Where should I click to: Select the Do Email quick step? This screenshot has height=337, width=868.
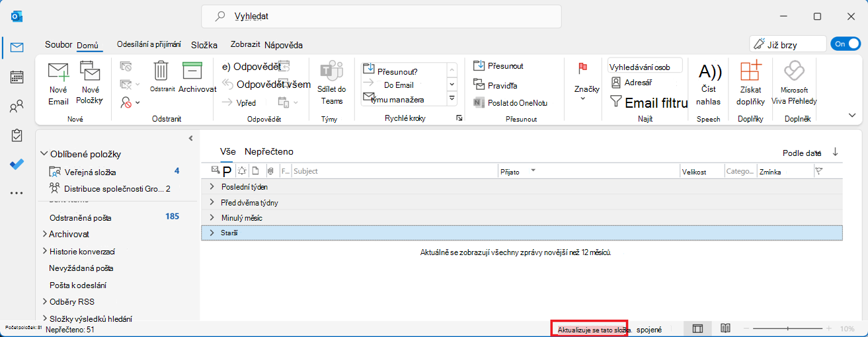click(x=399, y=85)
